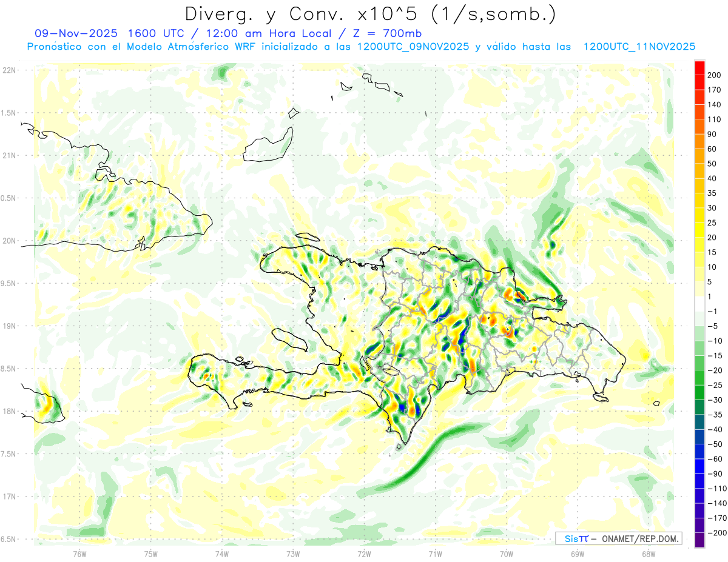Image resolution: width=728 pixels, height=562 pixels.
Task: Click the '17N' latitude label
Action: [9, 497]
